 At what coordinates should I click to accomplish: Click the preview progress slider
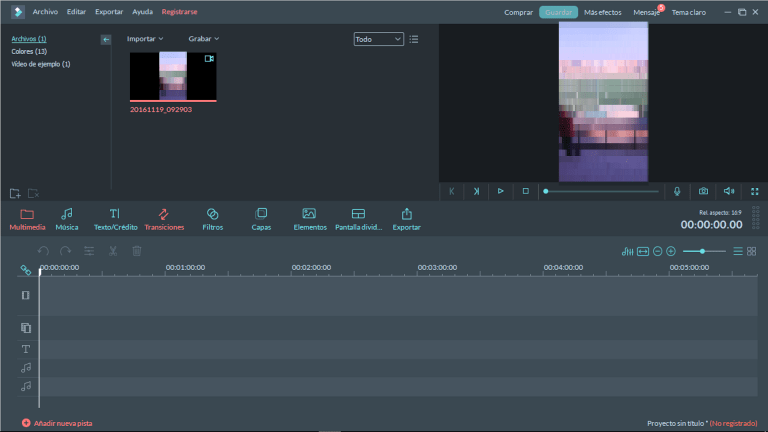click(601, 192)
